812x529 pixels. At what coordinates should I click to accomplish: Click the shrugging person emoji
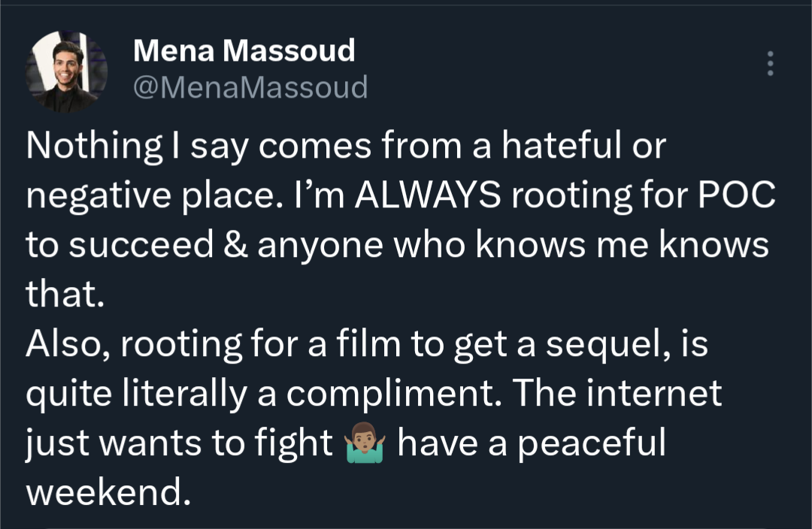click(365, 445)
